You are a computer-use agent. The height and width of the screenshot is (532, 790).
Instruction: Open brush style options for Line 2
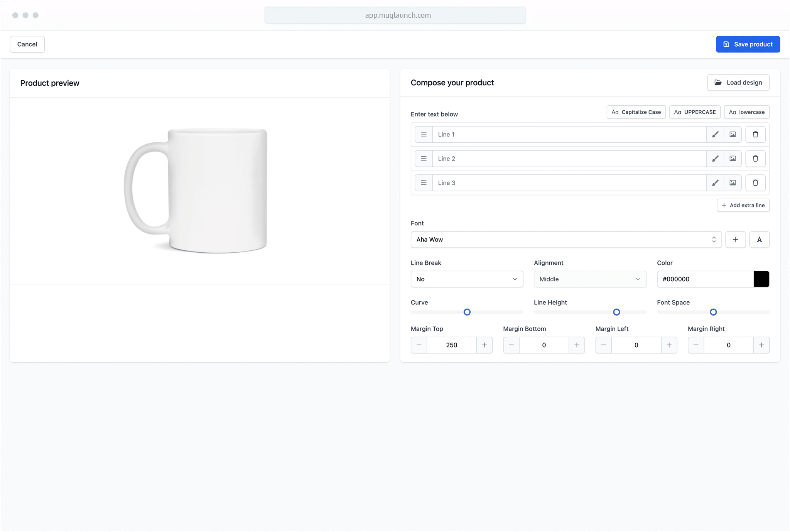click(x=715, y=159)
